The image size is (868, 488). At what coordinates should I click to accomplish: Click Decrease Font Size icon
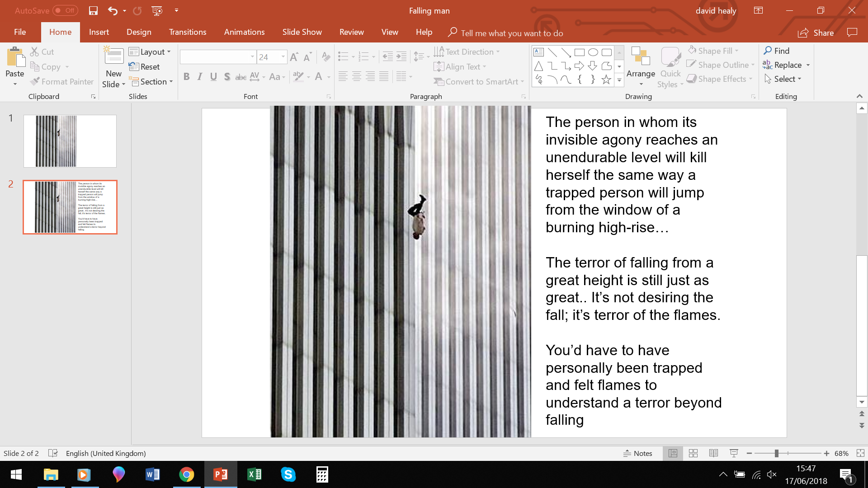pyautogui.click(x=307, y=57)
